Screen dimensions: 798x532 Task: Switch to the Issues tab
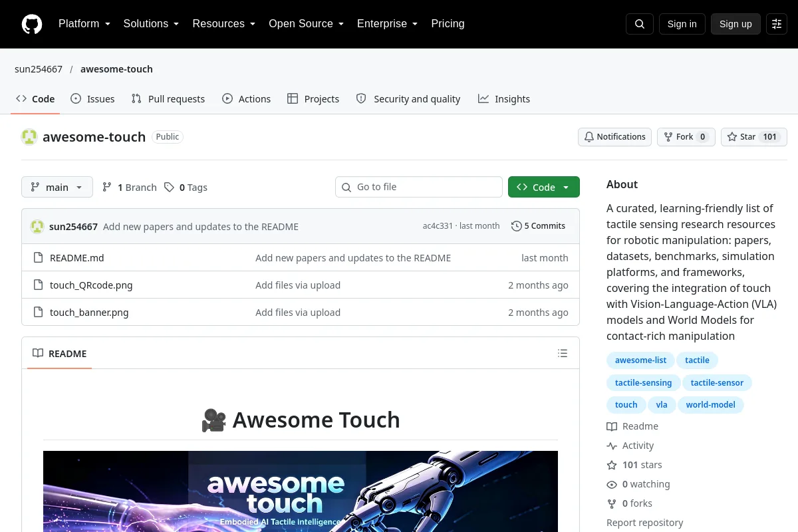[x=92, y=99]
